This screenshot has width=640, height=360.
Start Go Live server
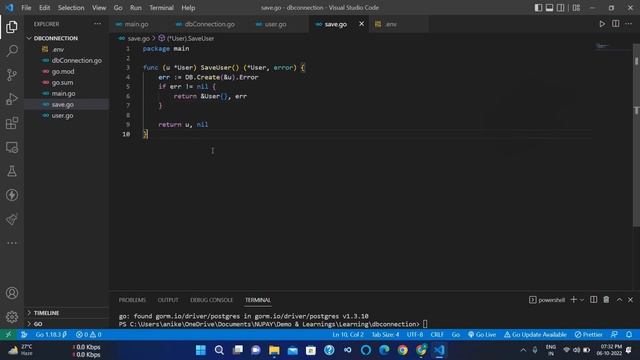[x=482, y=335]
